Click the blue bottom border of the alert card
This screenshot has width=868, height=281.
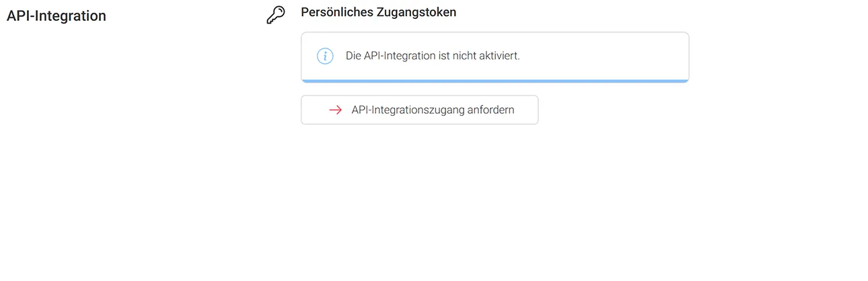click(x=495, y=81)
